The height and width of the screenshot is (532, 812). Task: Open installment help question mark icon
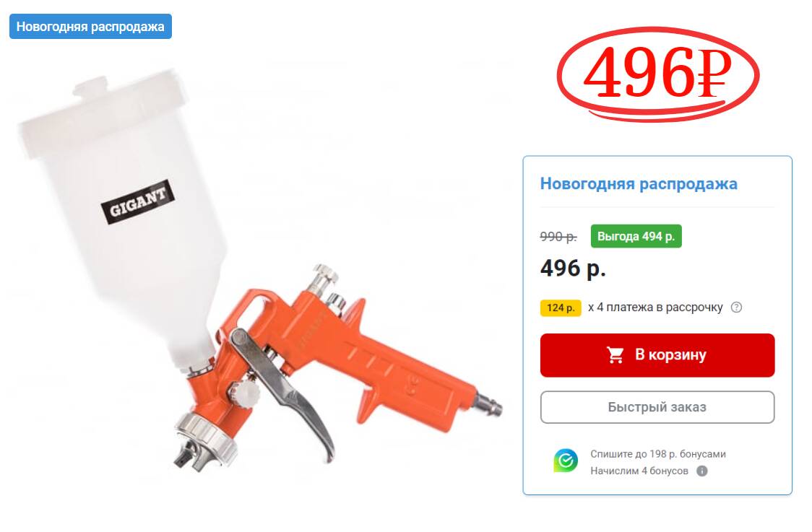coord(736,308)
